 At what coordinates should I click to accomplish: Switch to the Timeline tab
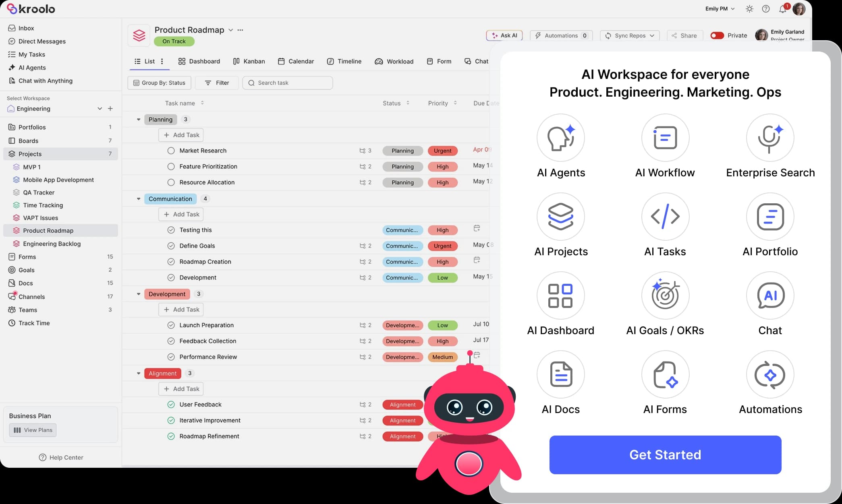pyautogui.click(x=344, y=61)
